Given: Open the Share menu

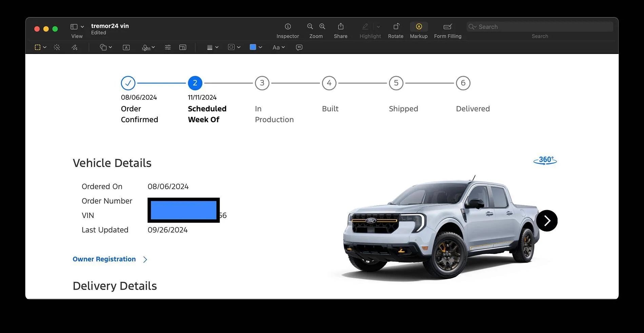Looking at the screenshot, I should coord(341,26).
